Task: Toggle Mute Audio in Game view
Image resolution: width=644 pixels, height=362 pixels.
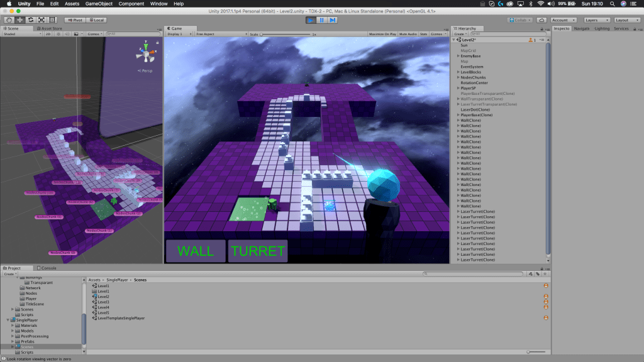Action: (408, 34)
